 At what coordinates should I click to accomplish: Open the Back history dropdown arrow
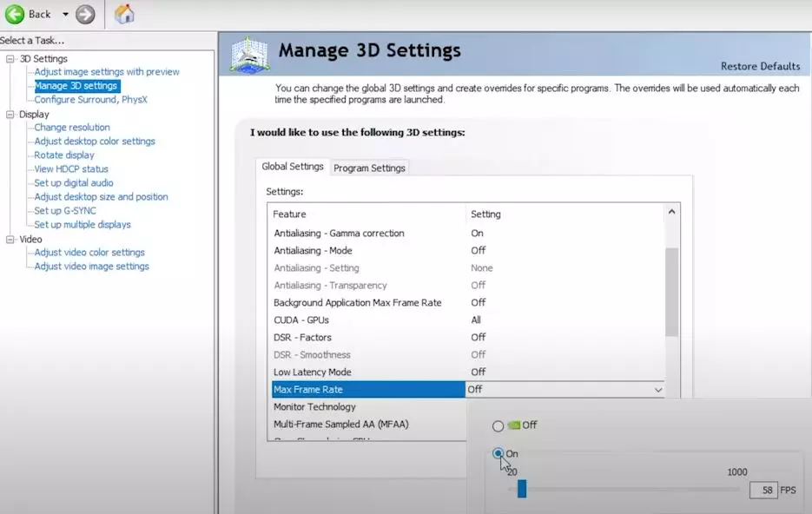coord(65,15)
